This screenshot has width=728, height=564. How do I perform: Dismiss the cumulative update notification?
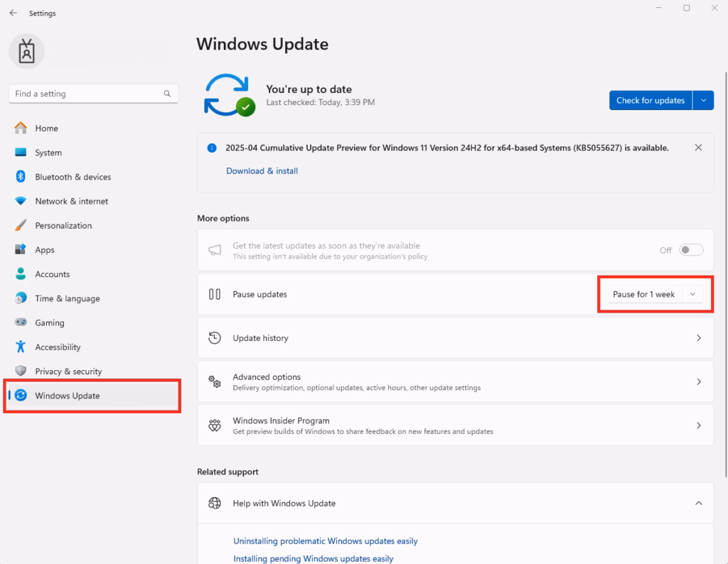tap(698, 148)
